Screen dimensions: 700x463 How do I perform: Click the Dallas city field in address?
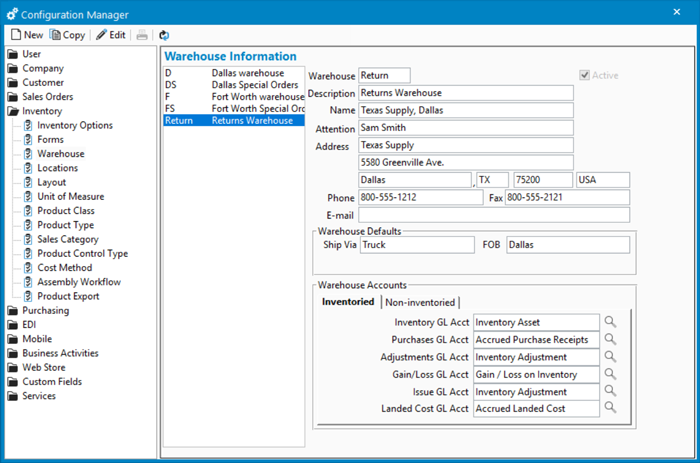[x=415, y=180]
